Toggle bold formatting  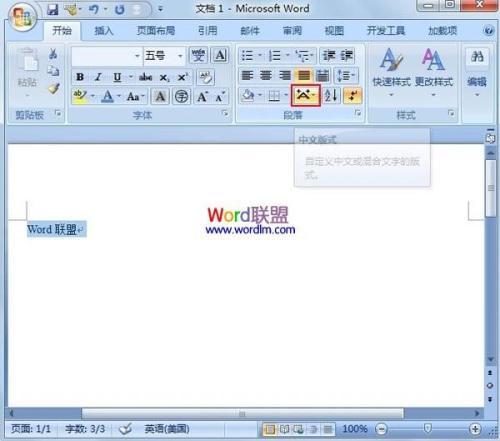pos(80,77)
